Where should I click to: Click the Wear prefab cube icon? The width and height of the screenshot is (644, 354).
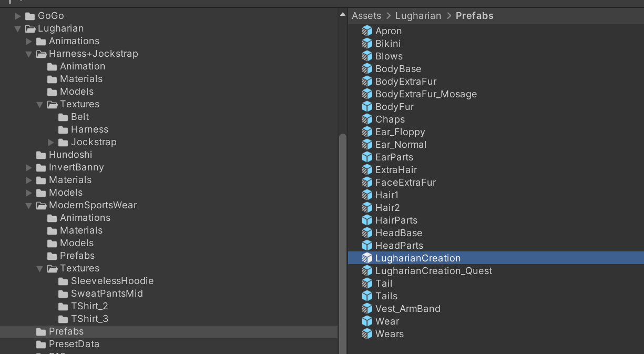[367, 321]
